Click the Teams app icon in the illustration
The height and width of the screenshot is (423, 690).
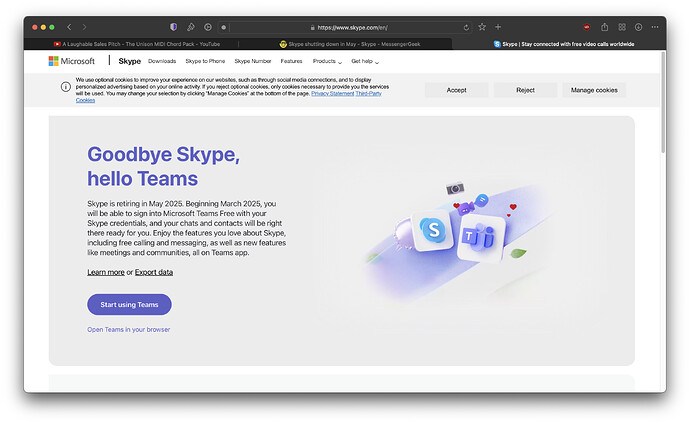pyautogui.click(x=480, y=238)
